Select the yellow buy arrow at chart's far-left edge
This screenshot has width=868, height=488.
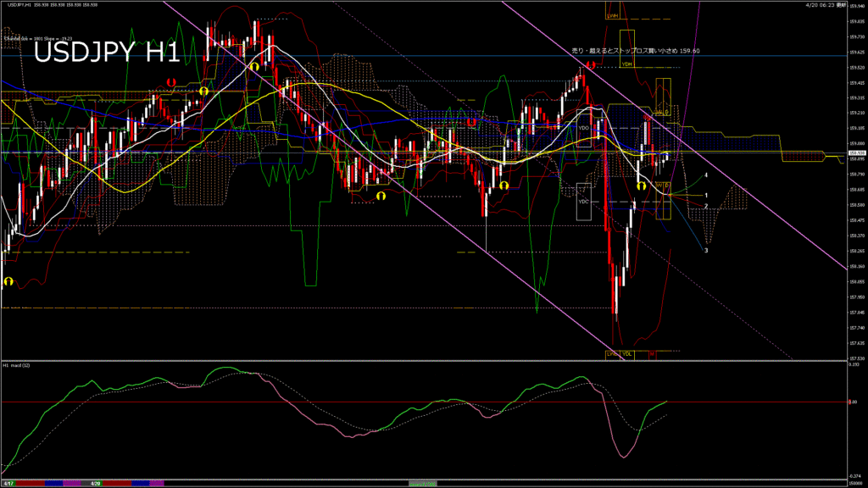(x=8, y=281)
